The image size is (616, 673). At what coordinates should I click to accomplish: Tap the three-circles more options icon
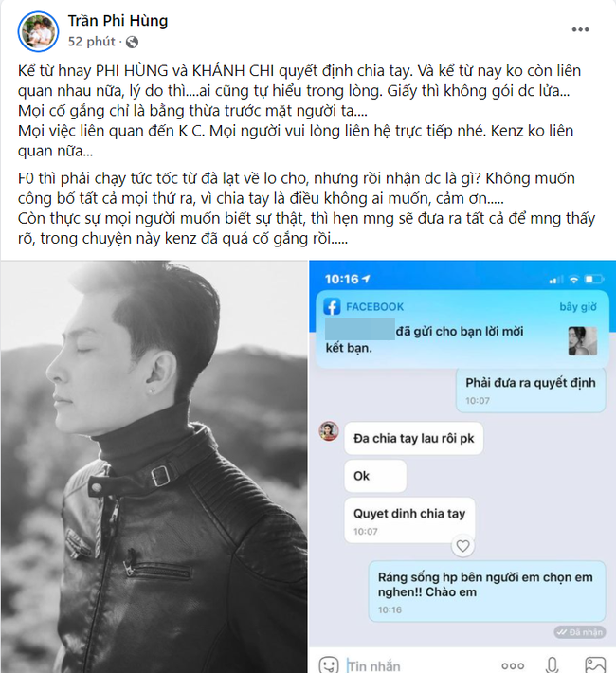click(x=513, y=666)
